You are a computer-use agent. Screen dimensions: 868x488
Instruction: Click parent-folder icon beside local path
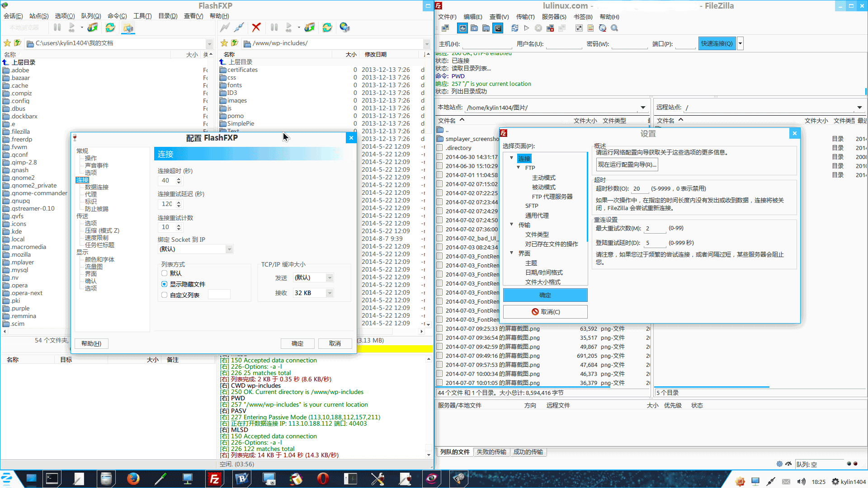[x=18, y=43]
